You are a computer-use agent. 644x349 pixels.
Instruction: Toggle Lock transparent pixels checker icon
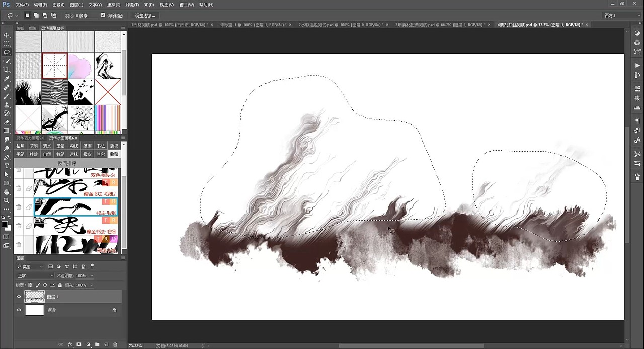point(30,285)
